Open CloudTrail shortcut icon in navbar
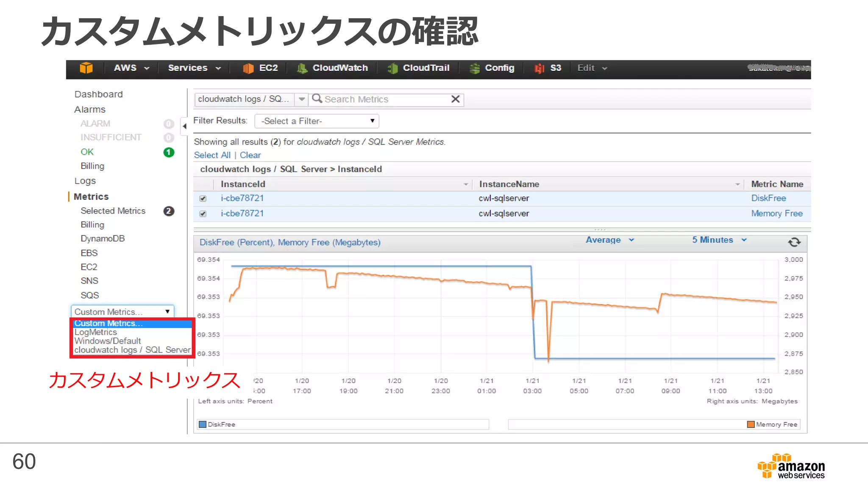Image resolution: width=868 pixels, height=488 pixels. pos(392,68)
